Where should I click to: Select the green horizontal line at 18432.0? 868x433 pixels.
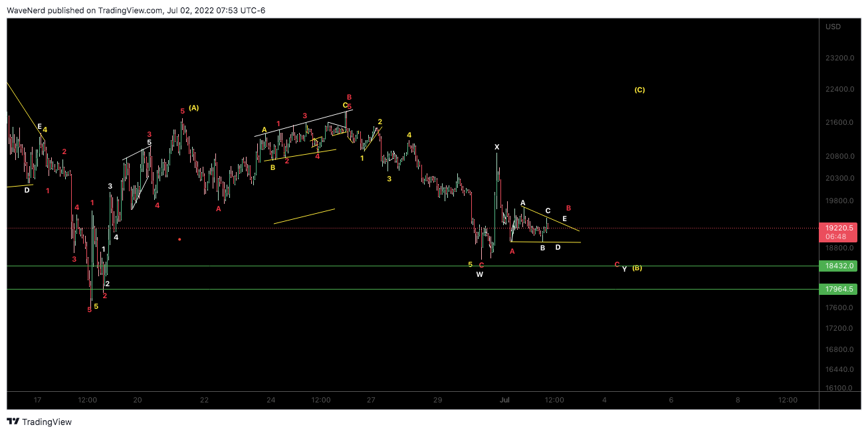(x=412, y=266)
